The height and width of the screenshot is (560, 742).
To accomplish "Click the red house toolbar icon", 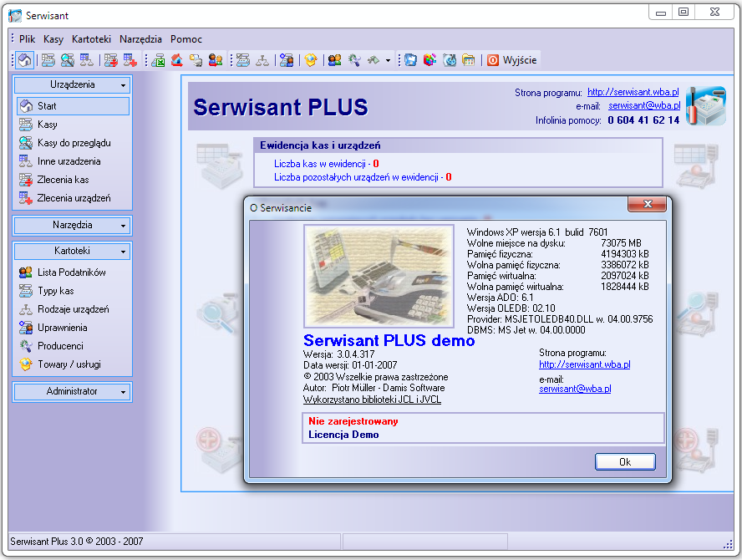I will 177,60.
